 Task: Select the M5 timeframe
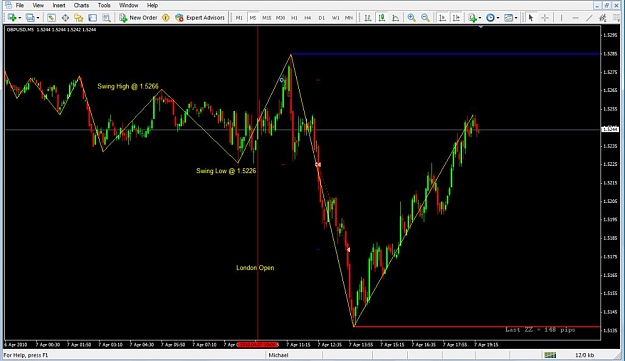click(x=253, y=18)
